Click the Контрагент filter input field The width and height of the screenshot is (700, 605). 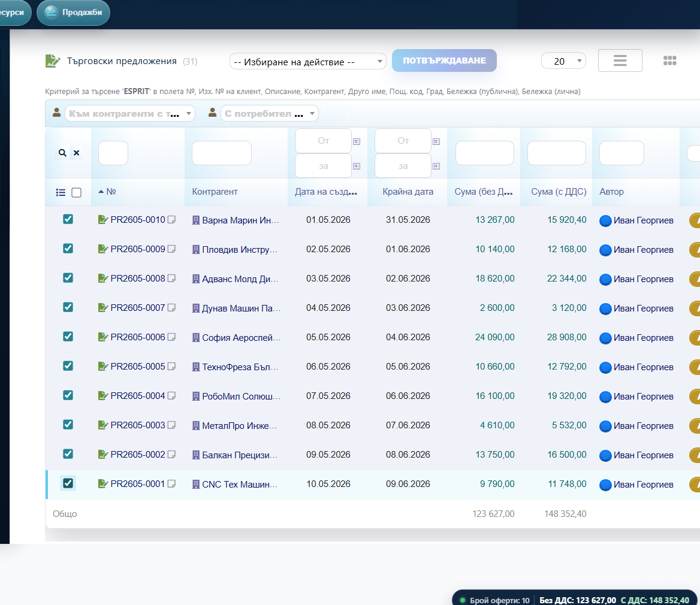click(x=221, y=153)
